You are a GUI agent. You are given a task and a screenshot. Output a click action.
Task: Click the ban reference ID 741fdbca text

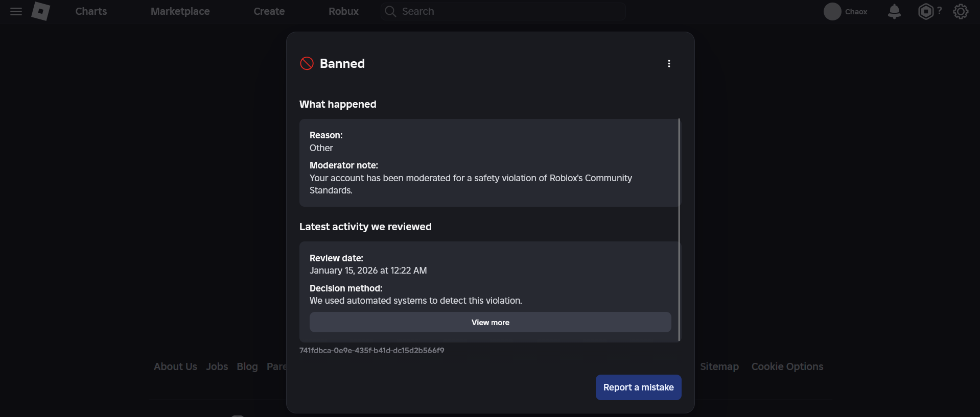371,350
